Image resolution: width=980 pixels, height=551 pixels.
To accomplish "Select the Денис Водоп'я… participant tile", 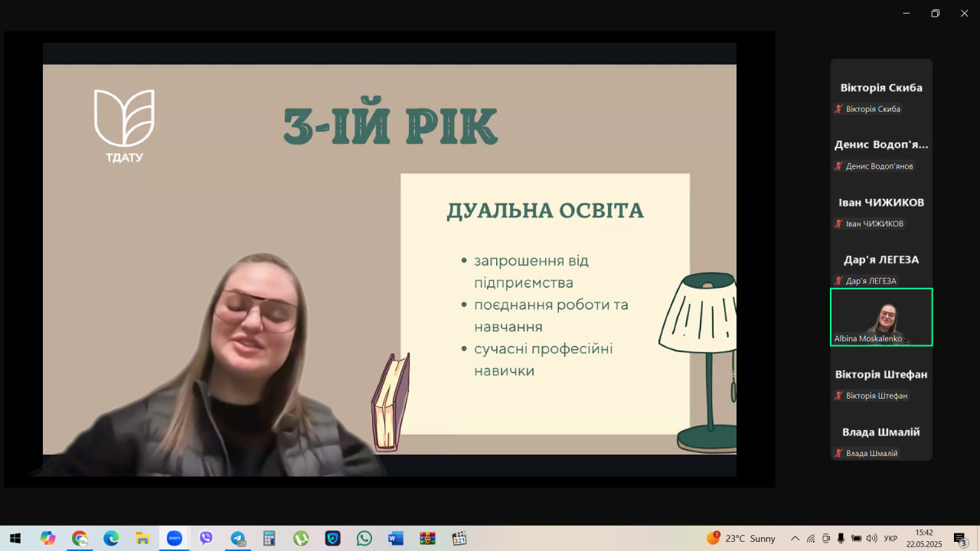I will 881,145.
